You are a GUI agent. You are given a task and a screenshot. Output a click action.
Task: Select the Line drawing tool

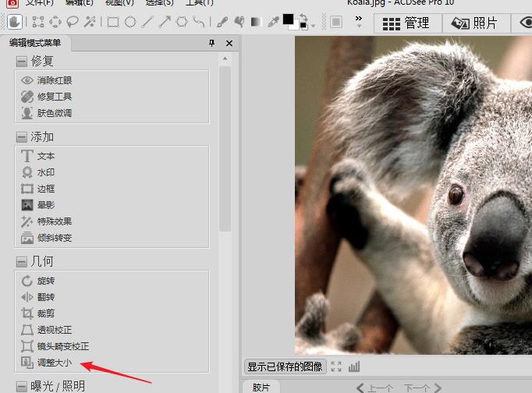pyautogui.click(x=147, y=22)
